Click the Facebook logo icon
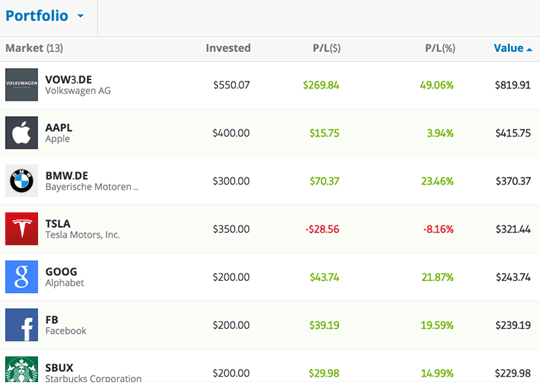The width and height of the screenshot is (540, 383). tap(21, 325)
